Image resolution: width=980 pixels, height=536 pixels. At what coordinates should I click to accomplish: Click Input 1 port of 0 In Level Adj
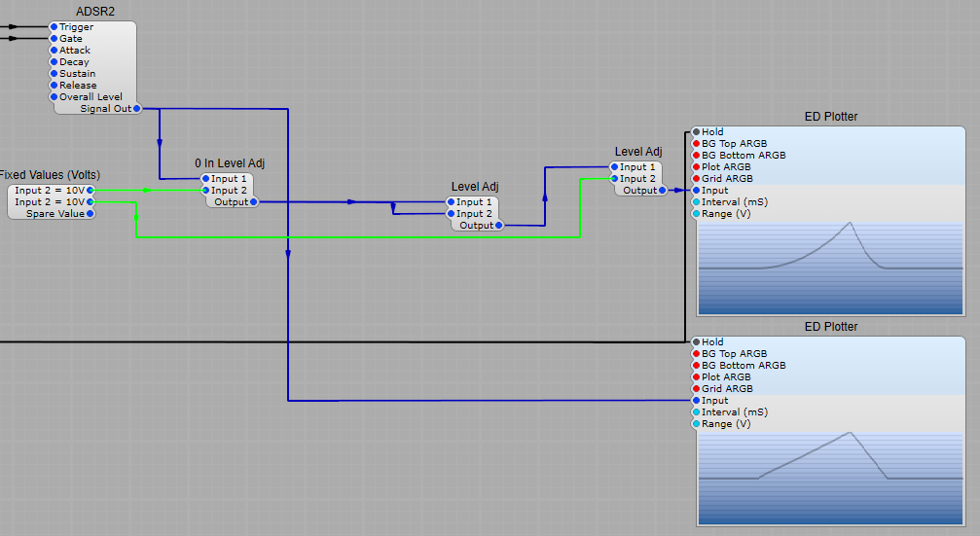coord(205,179)
